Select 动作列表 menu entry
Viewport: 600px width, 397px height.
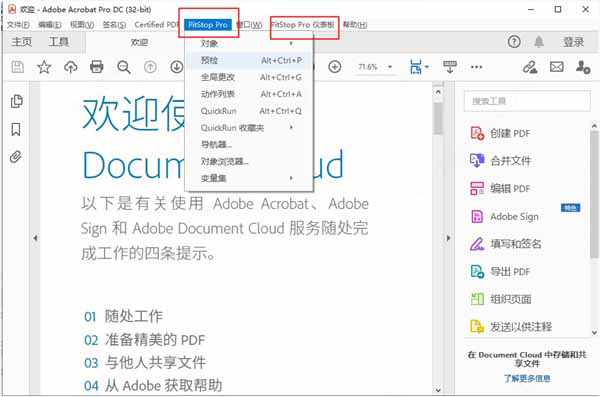(248, 94)
